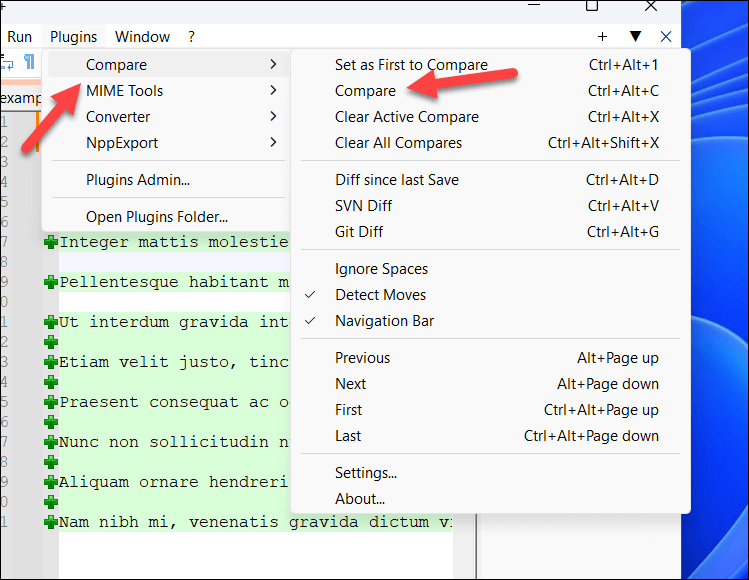Select Set as First to Compare
Image resolution: width=749 pixels, height=580 pixels.
point(411,65)
